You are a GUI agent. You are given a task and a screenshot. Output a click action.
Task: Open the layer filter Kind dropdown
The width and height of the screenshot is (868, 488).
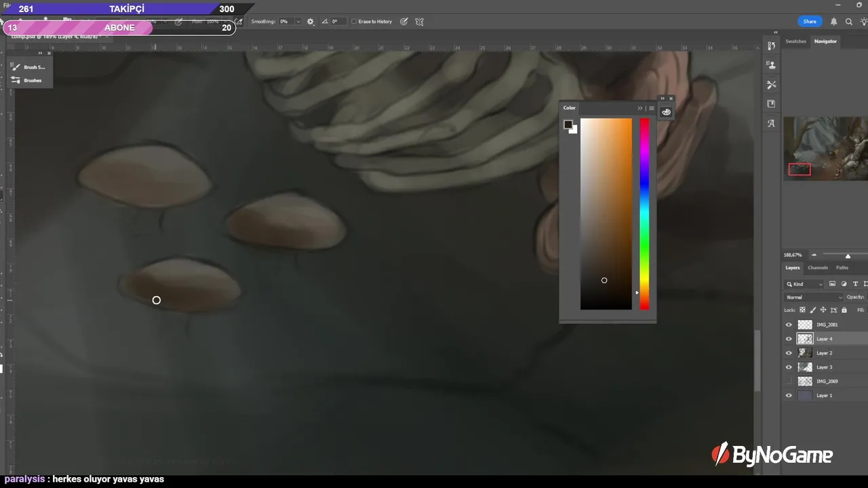point(804,284)
